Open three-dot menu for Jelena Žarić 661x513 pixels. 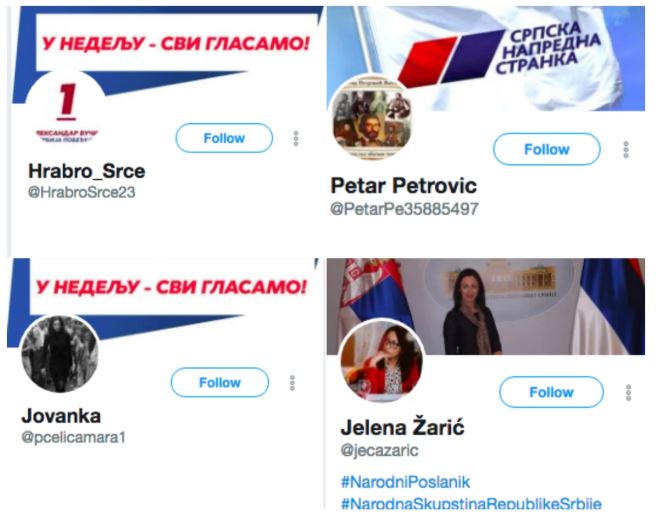pyautogui.click(x=628, y=392)
